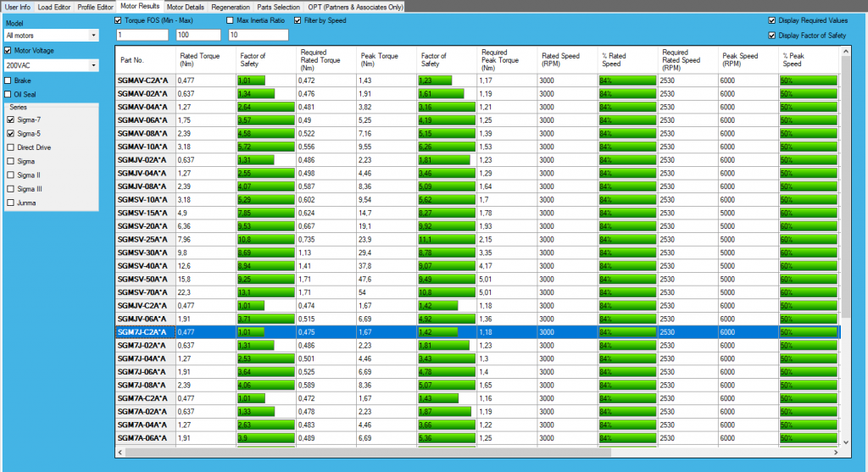Screen dimensions: 868x472
Task: Select highlighted row SGM7J-C2A*A
Action: tap(478, 332)
